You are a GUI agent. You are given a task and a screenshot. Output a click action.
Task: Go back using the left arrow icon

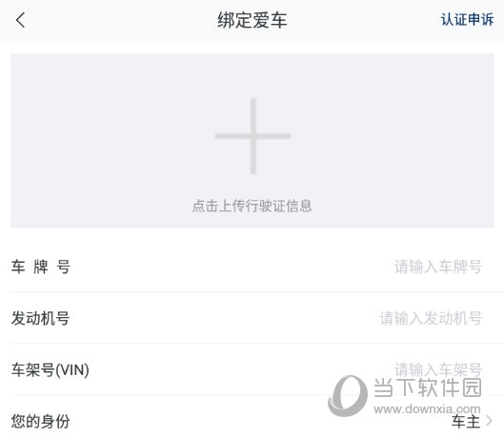(20, 20)
